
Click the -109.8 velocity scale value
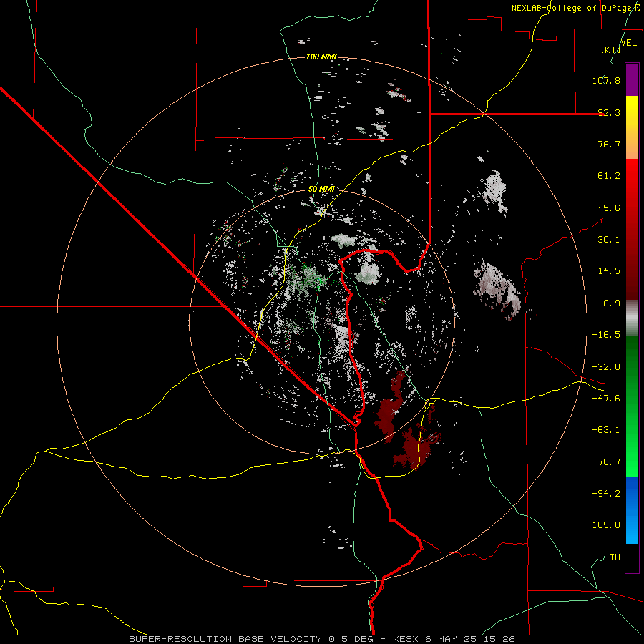(x=603, y=525)
